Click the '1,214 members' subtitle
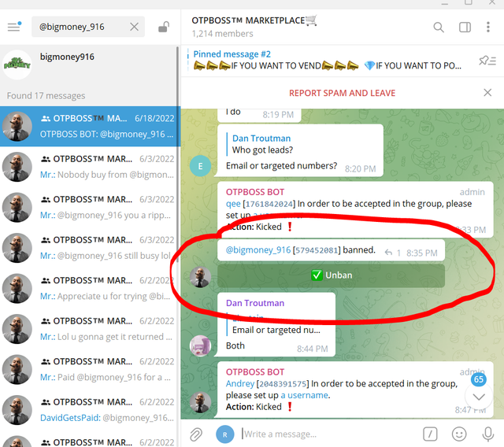Viewport: 504px width, 447px height. coord(222,34)
